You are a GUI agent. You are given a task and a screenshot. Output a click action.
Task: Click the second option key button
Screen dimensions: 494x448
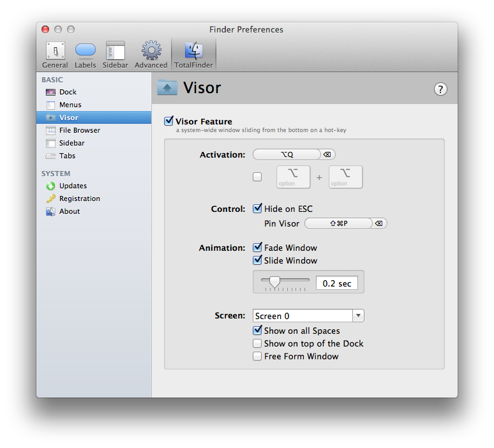click(346, 177)
